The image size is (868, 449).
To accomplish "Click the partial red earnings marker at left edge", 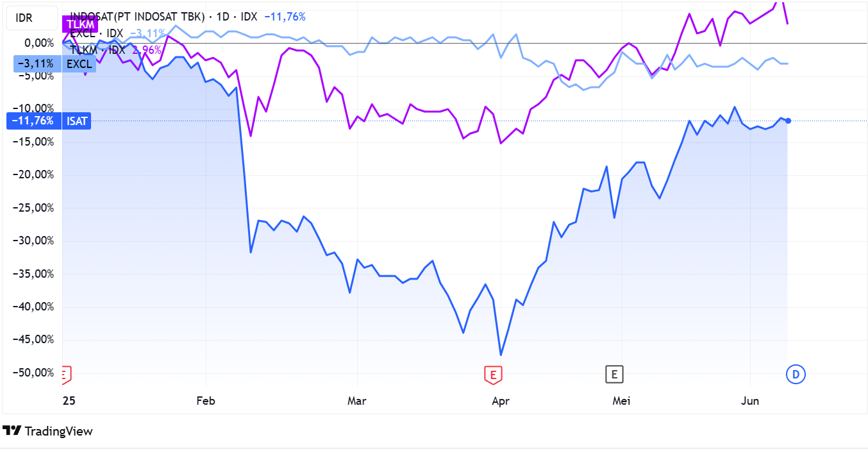I will click(65, 374).
